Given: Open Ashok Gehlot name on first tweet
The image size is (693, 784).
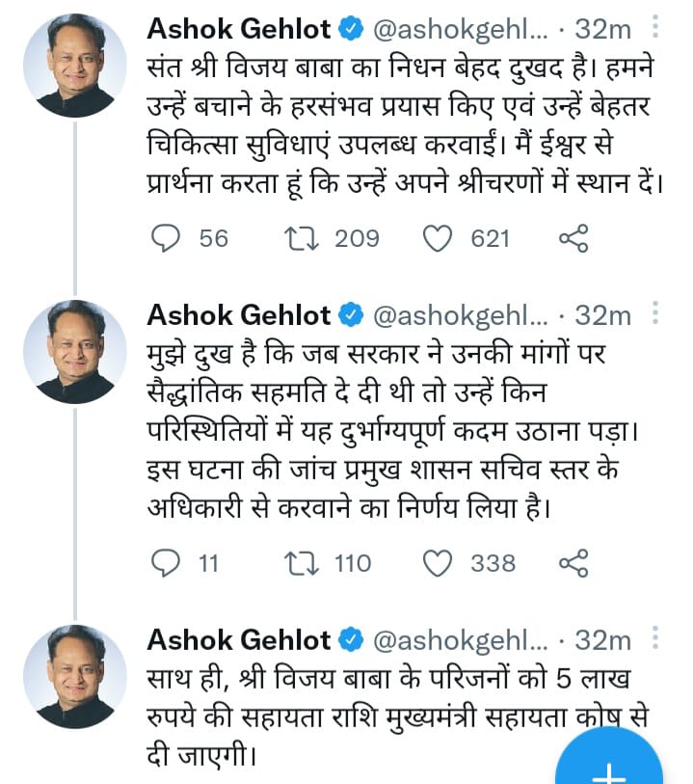Looking at the screenshot, I should [238, 30].
